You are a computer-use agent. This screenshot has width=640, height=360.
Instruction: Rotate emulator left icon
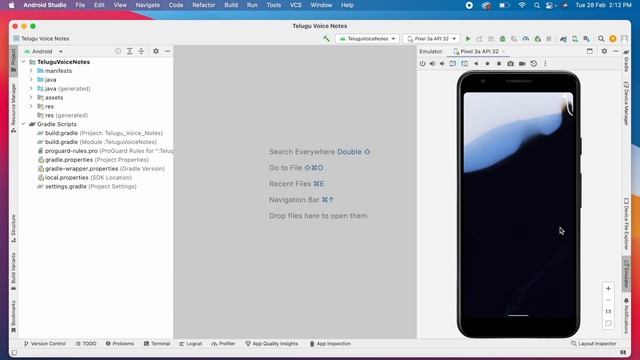[x=453, y=64]
